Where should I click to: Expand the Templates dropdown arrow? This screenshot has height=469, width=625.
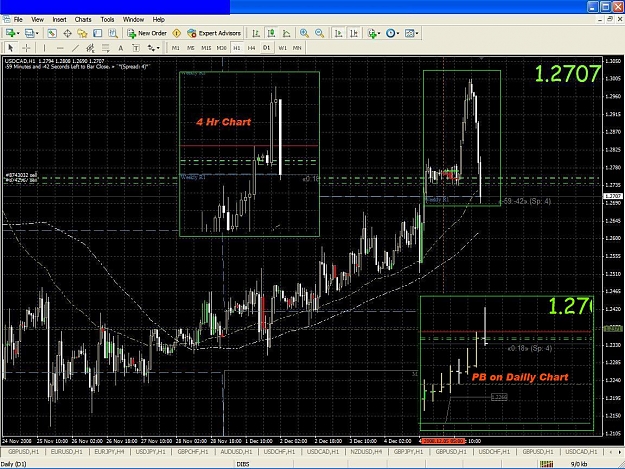(417, 33)
